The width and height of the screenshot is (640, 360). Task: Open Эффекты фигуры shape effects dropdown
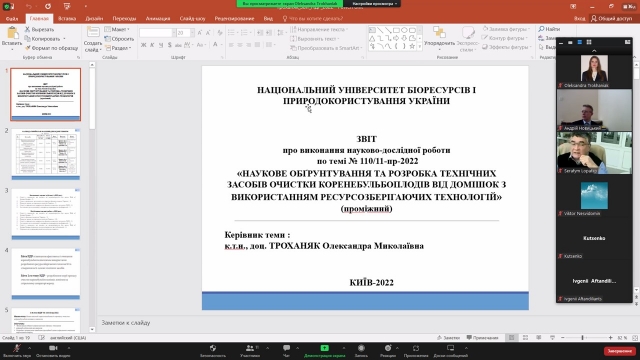(506, 47)
